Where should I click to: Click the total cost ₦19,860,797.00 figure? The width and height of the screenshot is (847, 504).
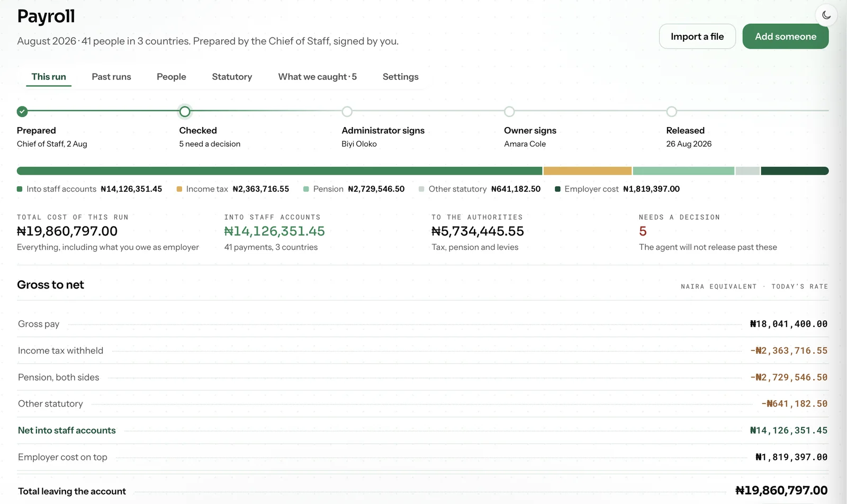(x=67, y=231)
